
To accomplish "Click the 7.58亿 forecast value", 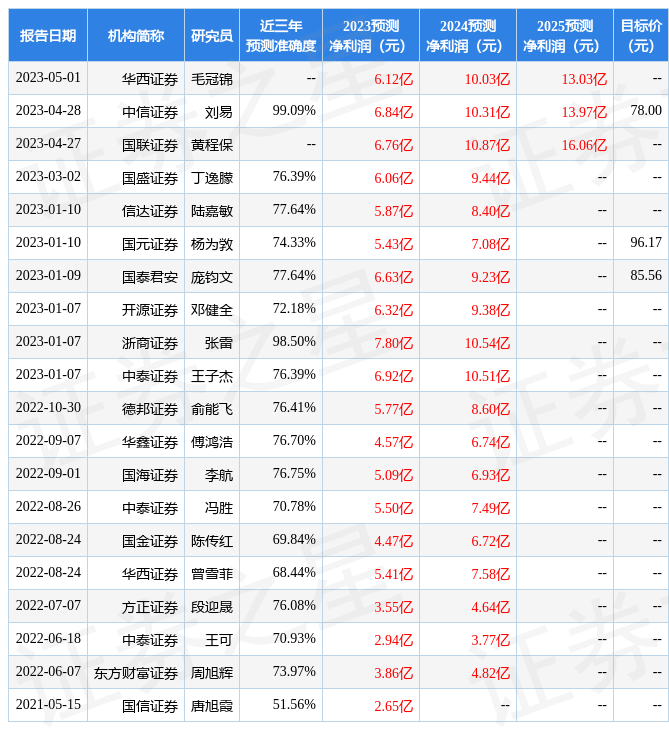I will coord(491,574).
